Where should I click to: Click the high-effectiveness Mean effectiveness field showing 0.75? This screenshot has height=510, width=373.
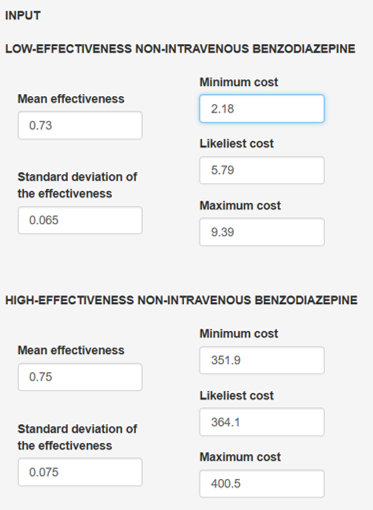[x=80, y=377]
